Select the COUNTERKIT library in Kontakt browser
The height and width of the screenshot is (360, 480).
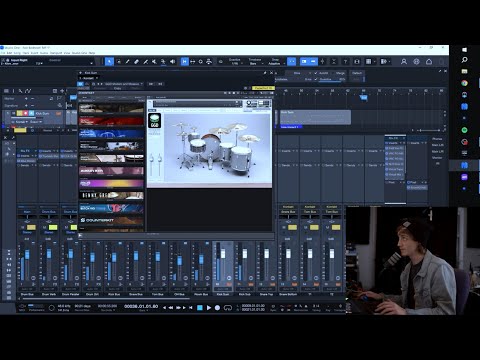pos(111,220)
